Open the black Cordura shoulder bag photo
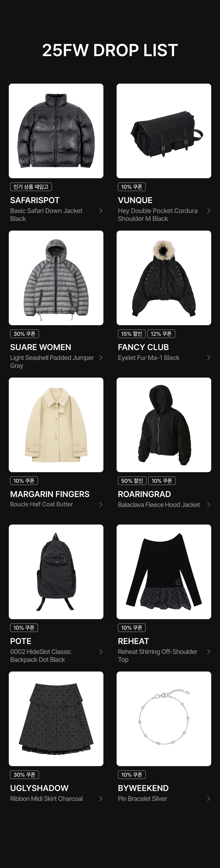Viewport: 220px width, 868px height. 164,131
